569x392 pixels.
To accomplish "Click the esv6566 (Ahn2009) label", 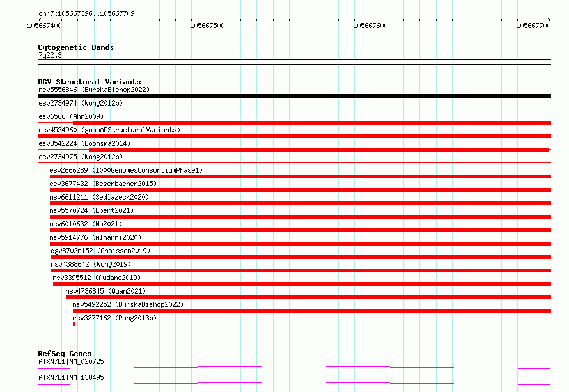I will coord(71,116).
